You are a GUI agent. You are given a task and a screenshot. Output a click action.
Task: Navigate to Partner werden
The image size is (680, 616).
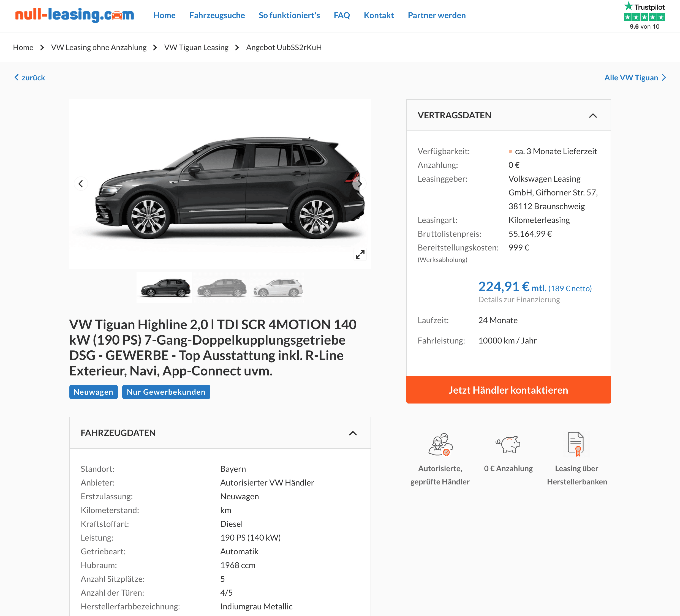click(436, 15)
